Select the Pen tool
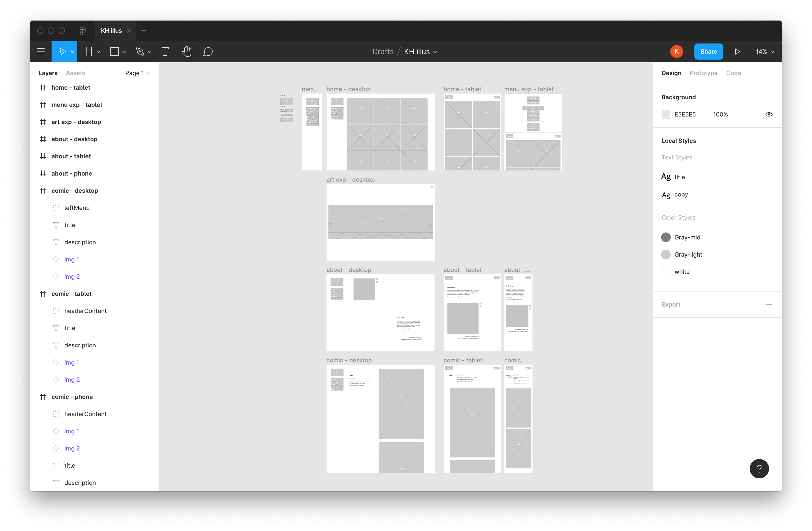 [140, 52]
